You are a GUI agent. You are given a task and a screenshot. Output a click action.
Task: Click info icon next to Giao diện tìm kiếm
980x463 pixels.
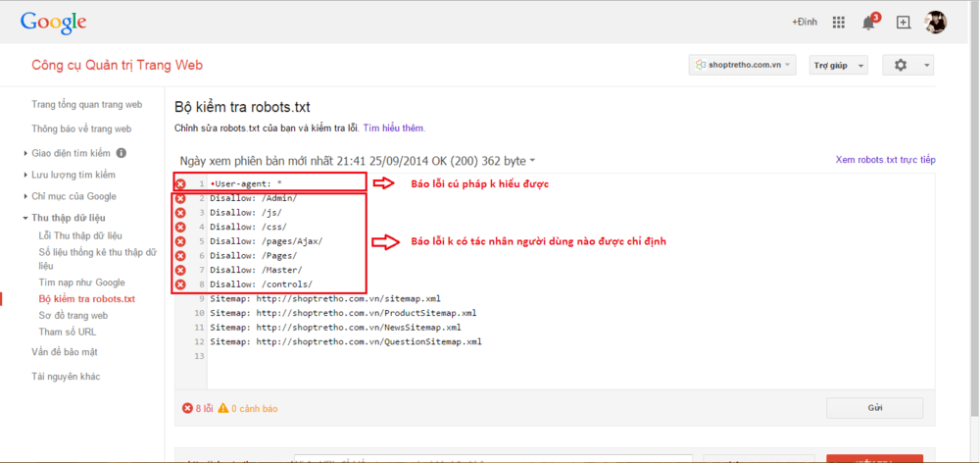click(122, 153)
